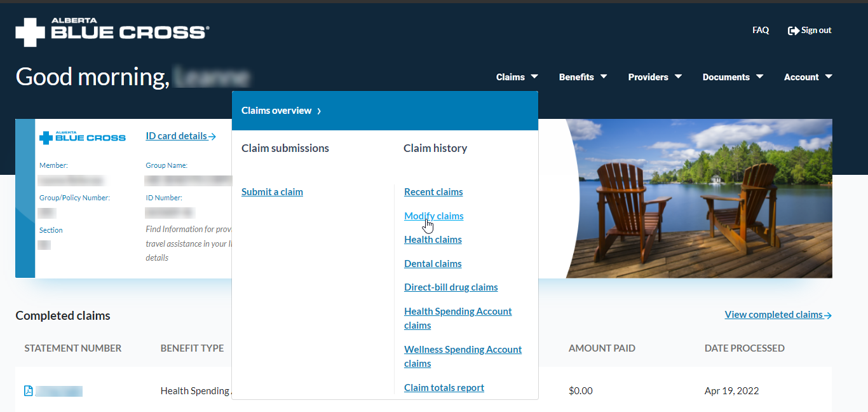
Task: Click the Completed claims heading
Action: pyautogui.click(x=63, y=315)
